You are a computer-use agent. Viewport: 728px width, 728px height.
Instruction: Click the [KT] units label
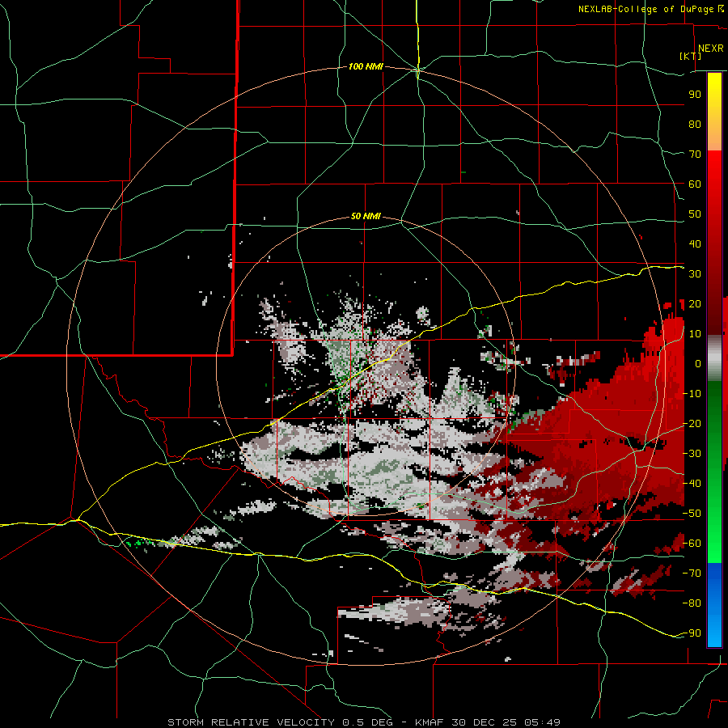pyautogui.click(x=691, y=56)
